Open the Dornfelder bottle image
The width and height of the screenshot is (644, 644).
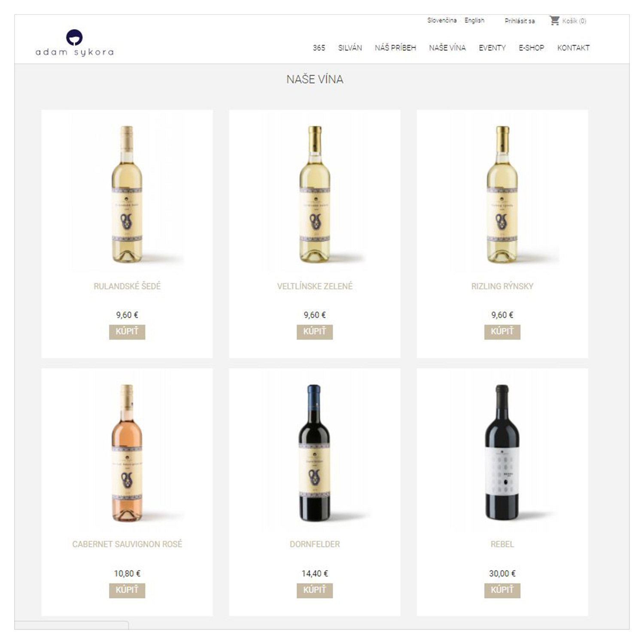click(315, 453)
